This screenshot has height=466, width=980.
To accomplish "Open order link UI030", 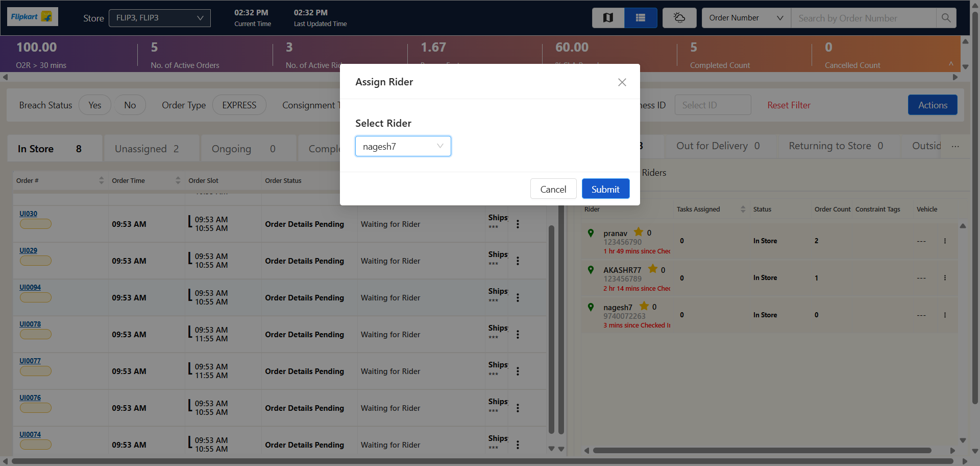I will click(28, 214).
